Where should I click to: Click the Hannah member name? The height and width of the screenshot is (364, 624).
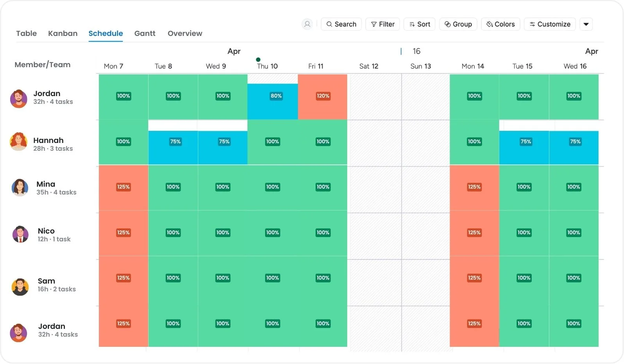[x=48, y=140]
